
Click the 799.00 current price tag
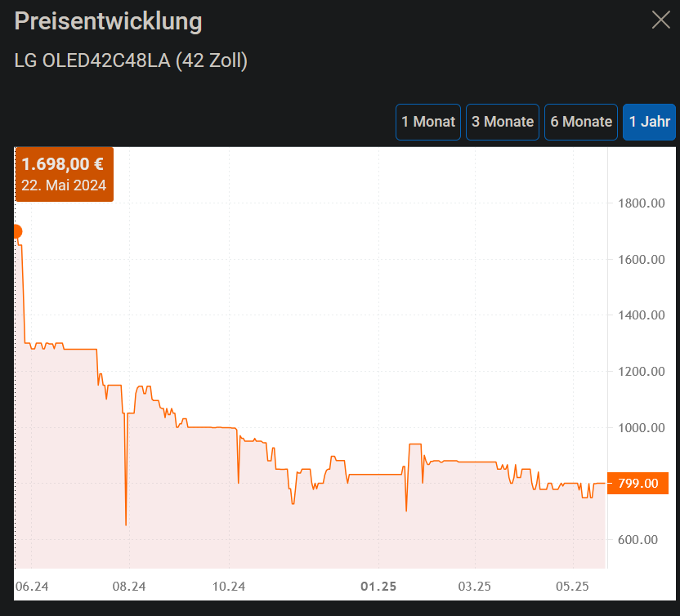tap(637, 483)
